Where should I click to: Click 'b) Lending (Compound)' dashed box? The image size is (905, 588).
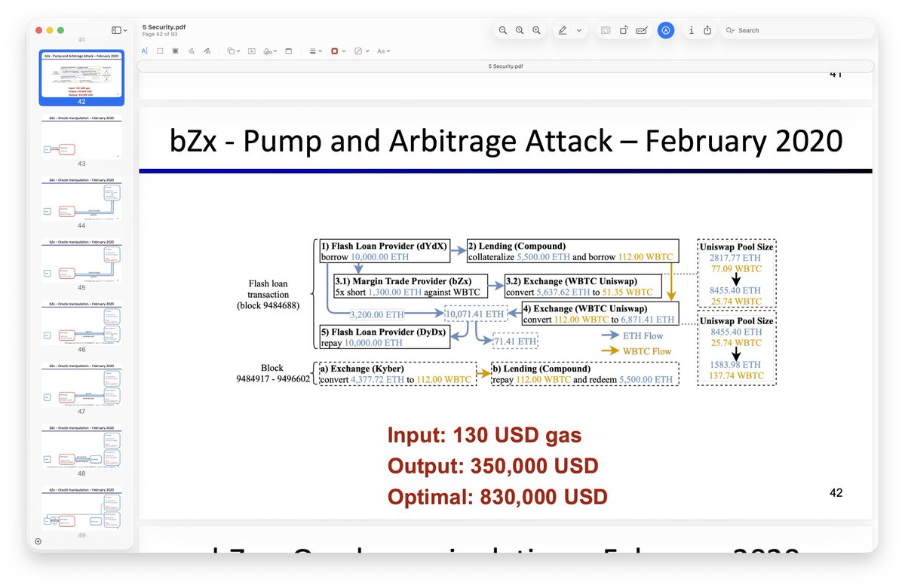tap(584, 374)
